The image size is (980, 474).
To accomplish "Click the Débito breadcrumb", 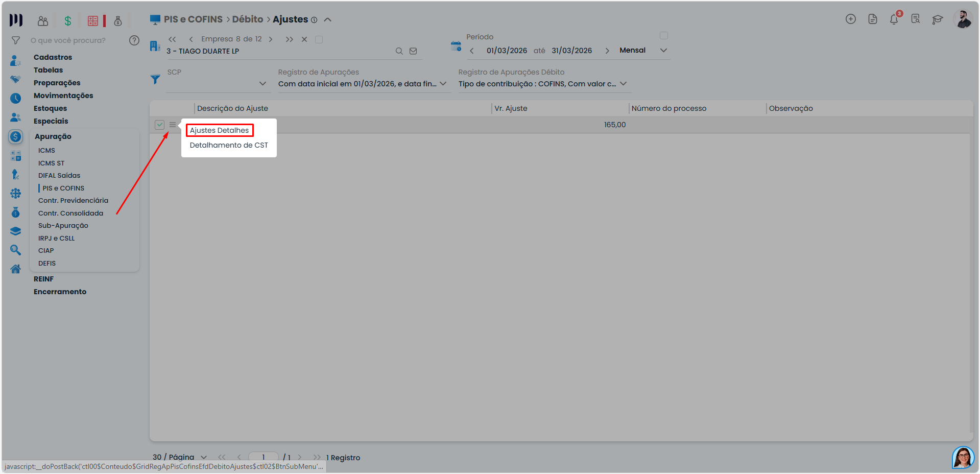I will 248,19.
